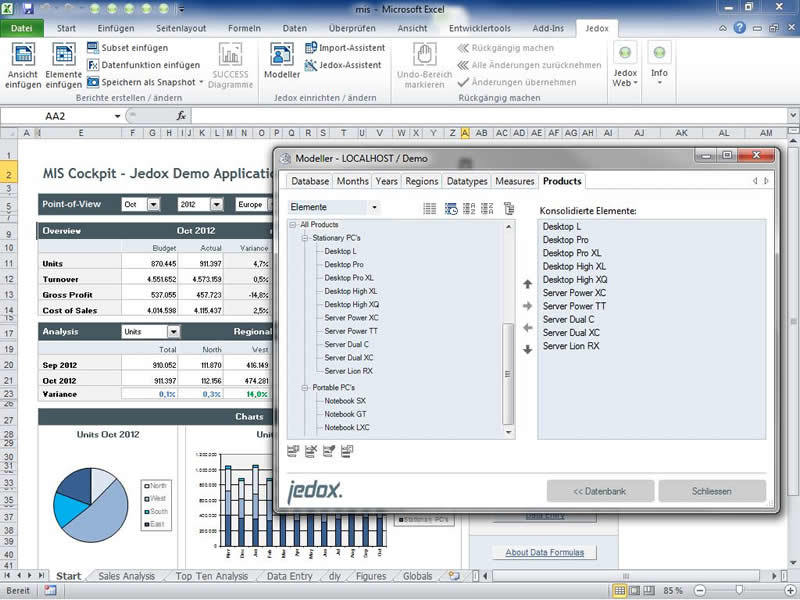This screenshot has height=600, width=800.
Task: Click Änderungen übernehmen
Action: [517, 82]
